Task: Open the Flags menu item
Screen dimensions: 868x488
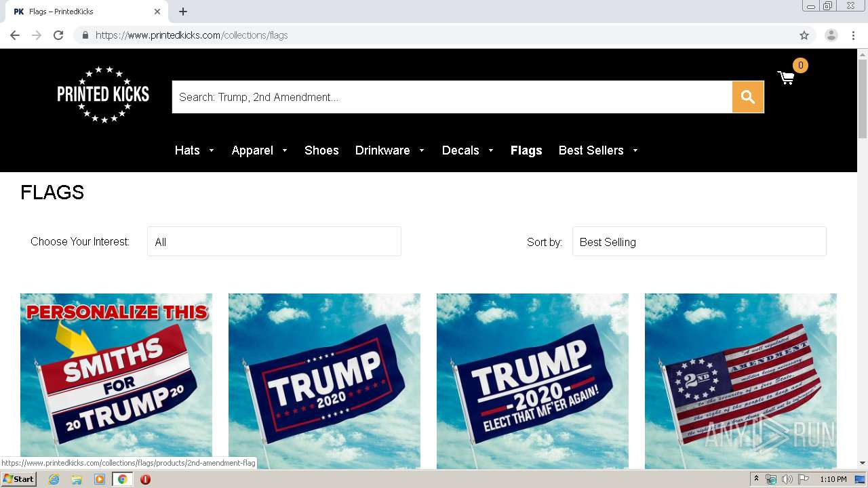Action: (526, 150)
